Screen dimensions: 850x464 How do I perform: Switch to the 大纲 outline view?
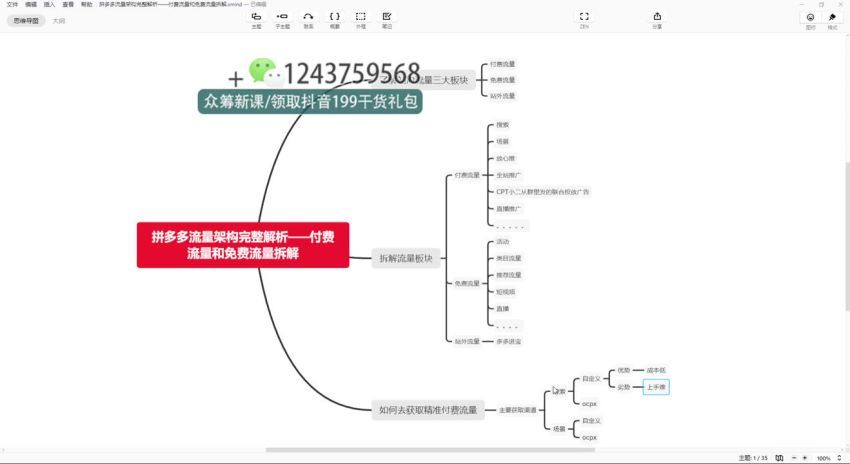click(59, 21)
